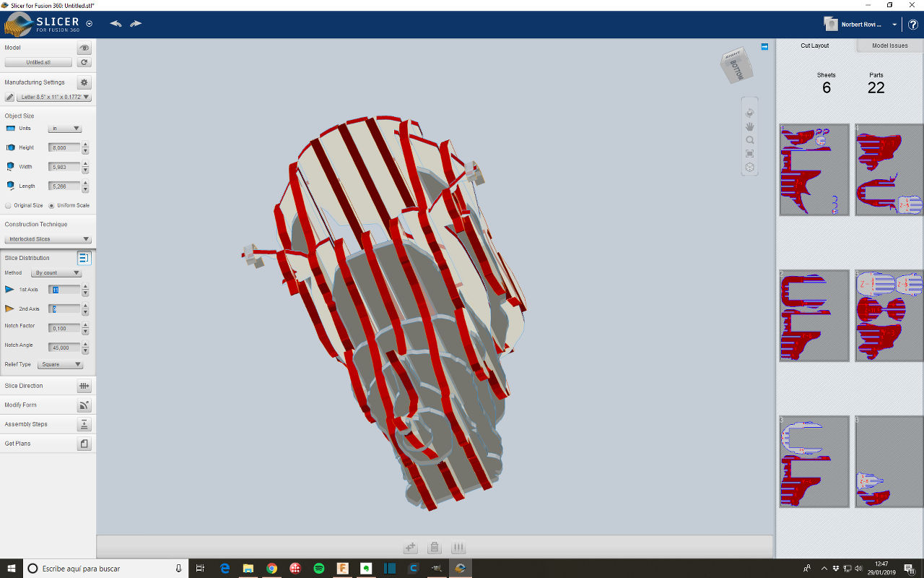This screenshot has width=924, height=578.
Task: Open the Modify Form tool
Action: point(84,405)
